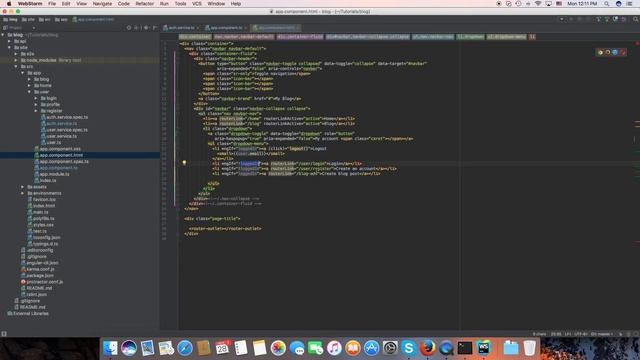This screenshot has width=640, height=360.
Task: Collapse the user folder
Action: [29, 92]
